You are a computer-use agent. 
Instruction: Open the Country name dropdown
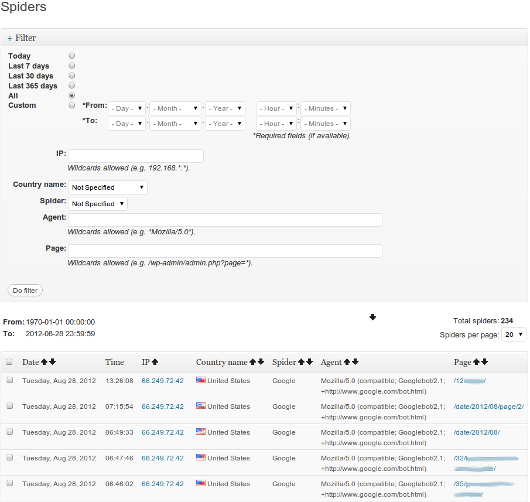click(108, 187)
